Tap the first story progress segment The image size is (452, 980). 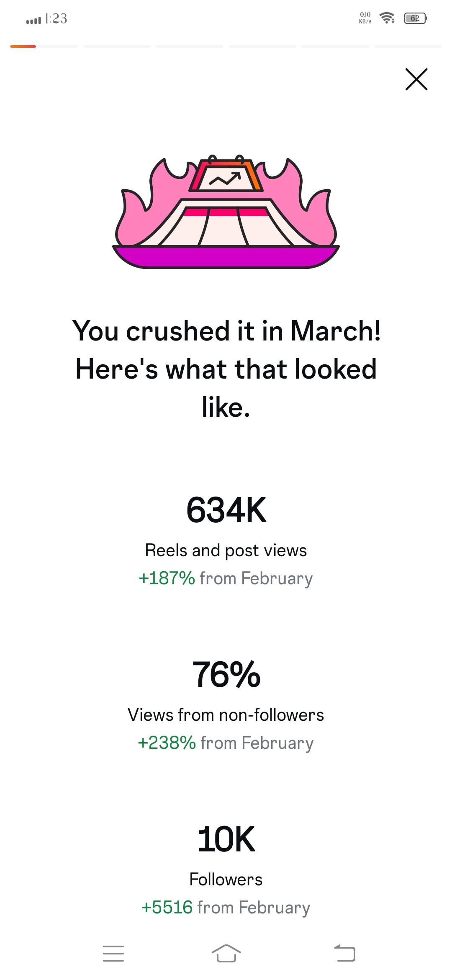(x=44, y=46)
